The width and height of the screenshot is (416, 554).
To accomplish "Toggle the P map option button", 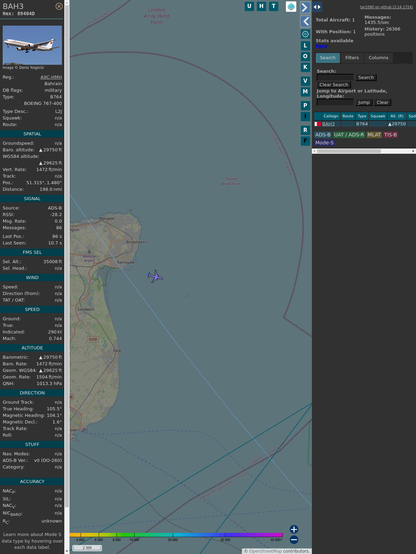I will (305, 105).
